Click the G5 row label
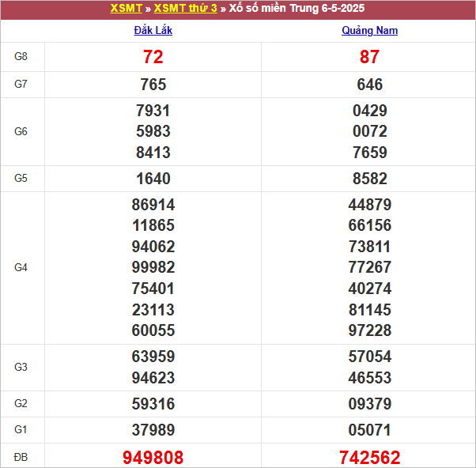The width and height of the screenshot is (476, 468). click(x=21, y=178)
